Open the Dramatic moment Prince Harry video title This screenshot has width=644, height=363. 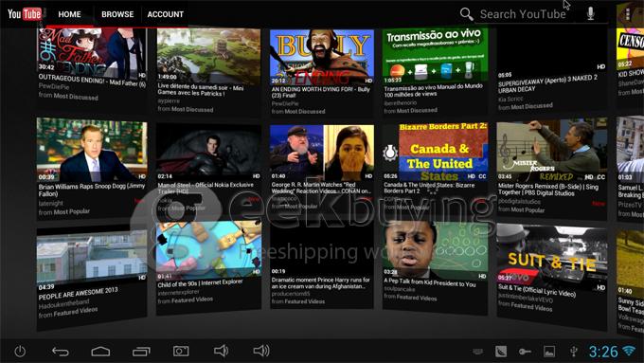tap(320, 282)
